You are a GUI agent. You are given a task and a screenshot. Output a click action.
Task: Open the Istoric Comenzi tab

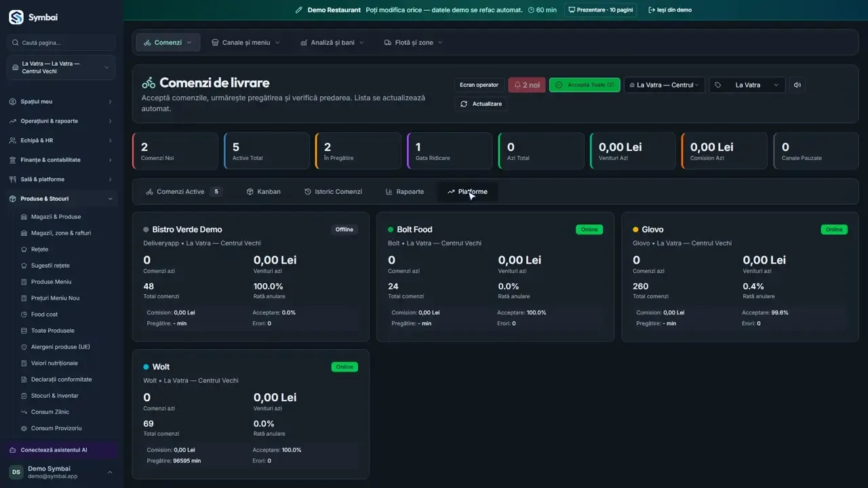pos(333,192)
